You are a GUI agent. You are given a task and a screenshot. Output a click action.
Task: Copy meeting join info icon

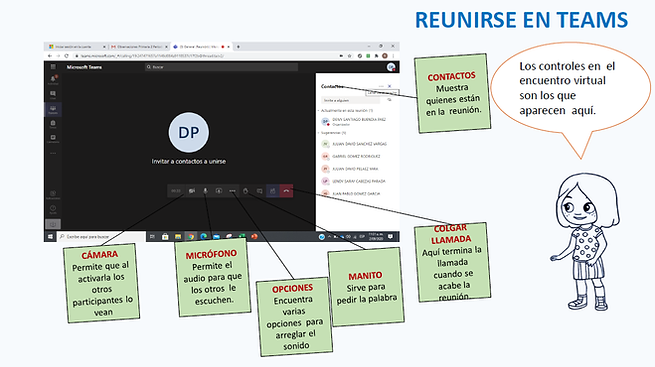coord(389,100)
